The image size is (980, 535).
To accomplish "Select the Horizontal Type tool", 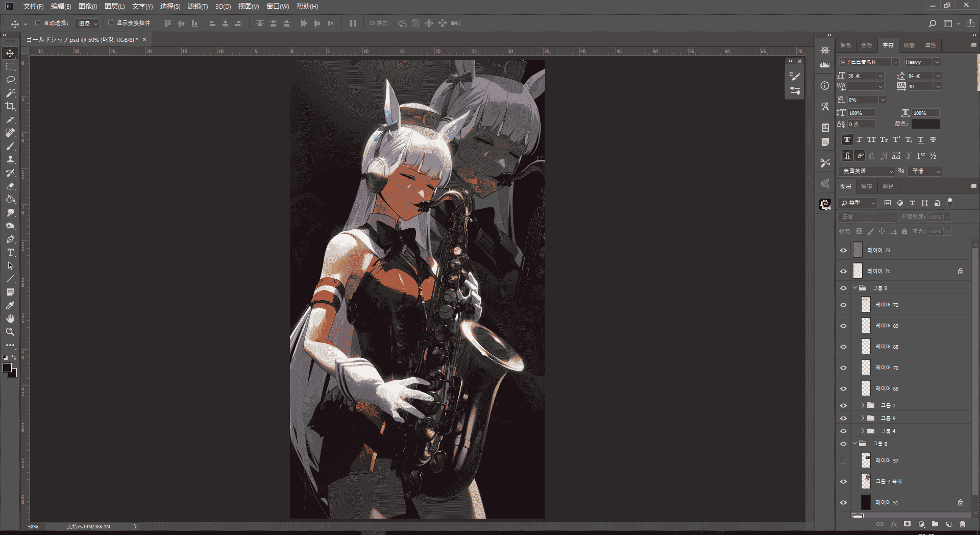I will point(10,252).
